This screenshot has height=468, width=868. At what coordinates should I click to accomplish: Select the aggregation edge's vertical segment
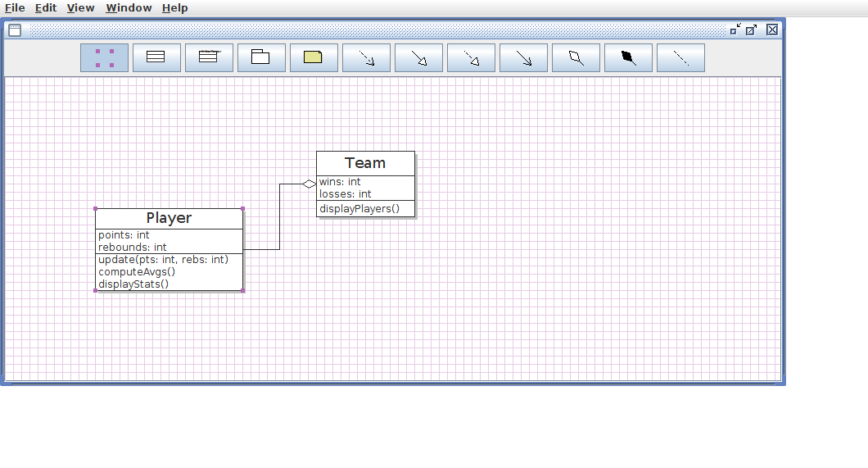coord(279,216)
